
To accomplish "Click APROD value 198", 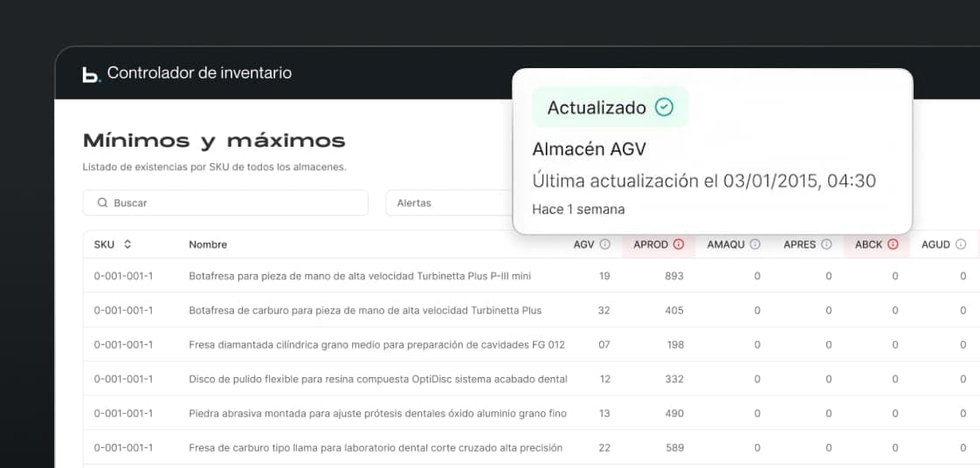I will (675, 344).
